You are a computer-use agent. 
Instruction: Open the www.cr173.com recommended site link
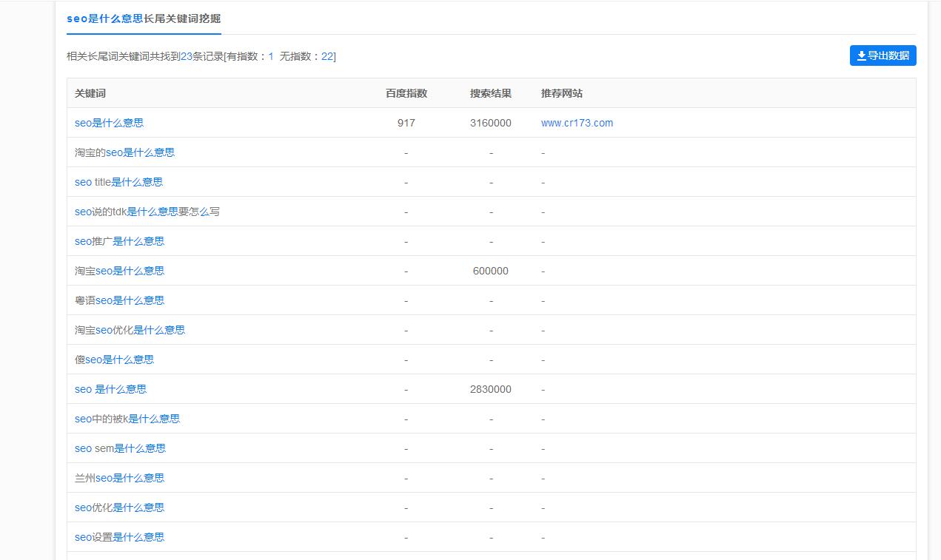click(577, 123)
